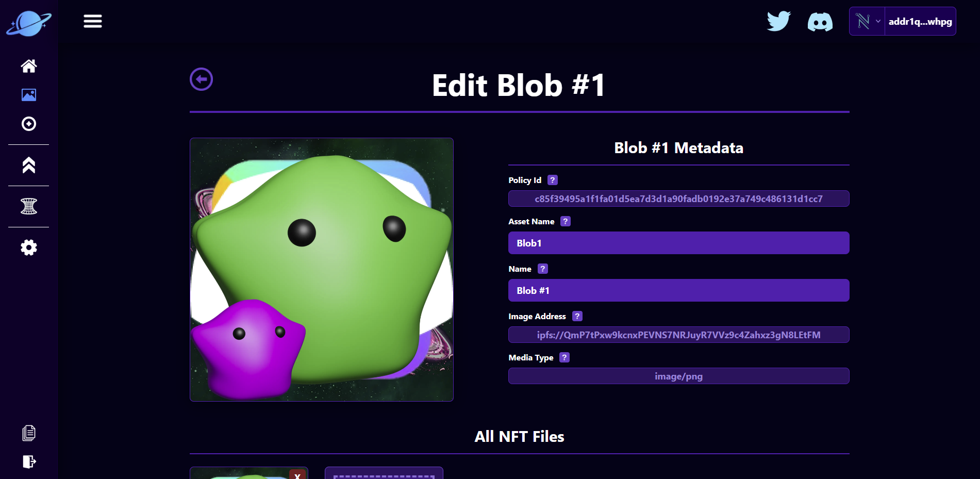Go back using the circled arrow

(201, 79)
